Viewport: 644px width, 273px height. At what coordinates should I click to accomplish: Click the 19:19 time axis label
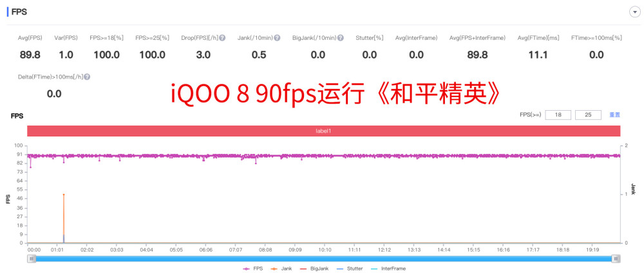point(592,250)
